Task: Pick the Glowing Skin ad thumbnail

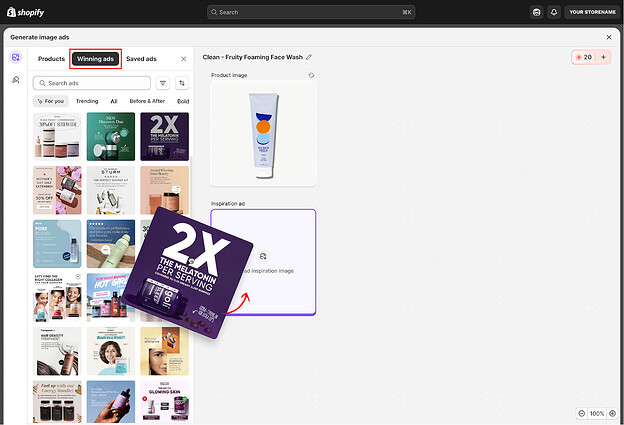Action: 164,402
